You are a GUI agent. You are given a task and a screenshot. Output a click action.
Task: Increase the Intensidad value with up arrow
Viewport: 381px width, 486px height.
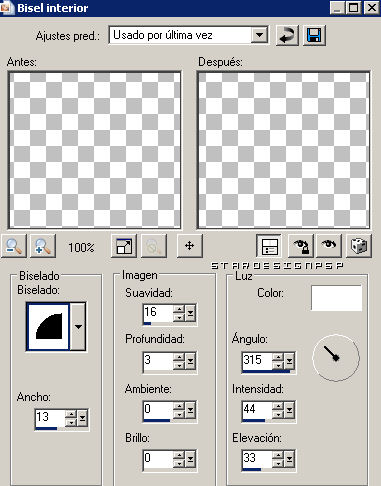tap(278, 406)
